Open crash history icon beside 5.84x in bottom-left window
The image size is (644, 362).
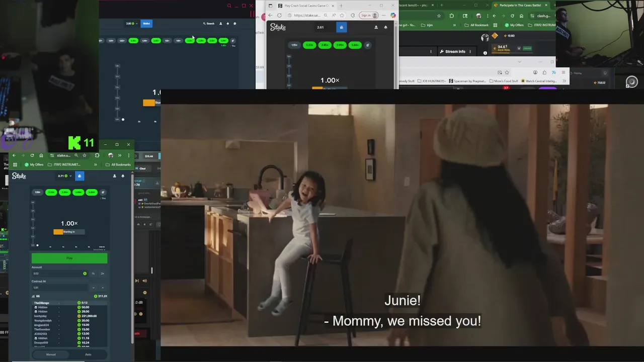[103, 192]
